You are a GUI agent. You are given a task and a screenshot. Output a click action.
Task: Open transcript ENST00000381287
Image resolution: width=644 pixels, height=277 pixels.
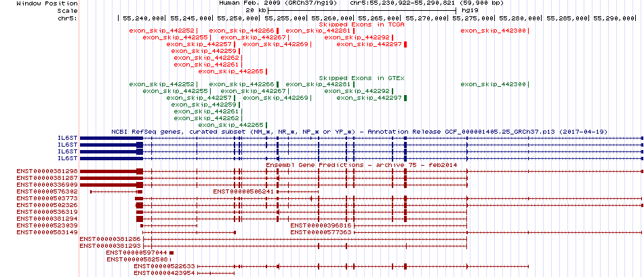(x=47, y=179)
